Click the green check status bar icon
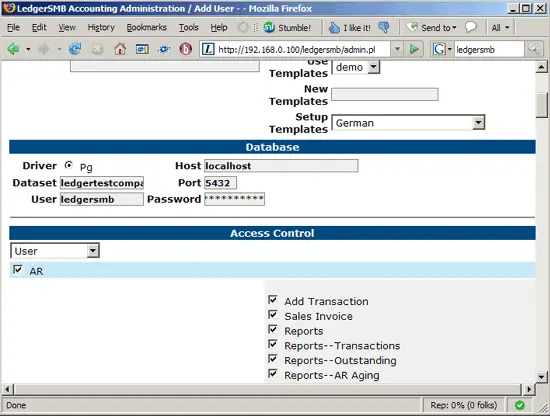Image resolution: width=550 pixels, height=416 pixels. [519, 405]
